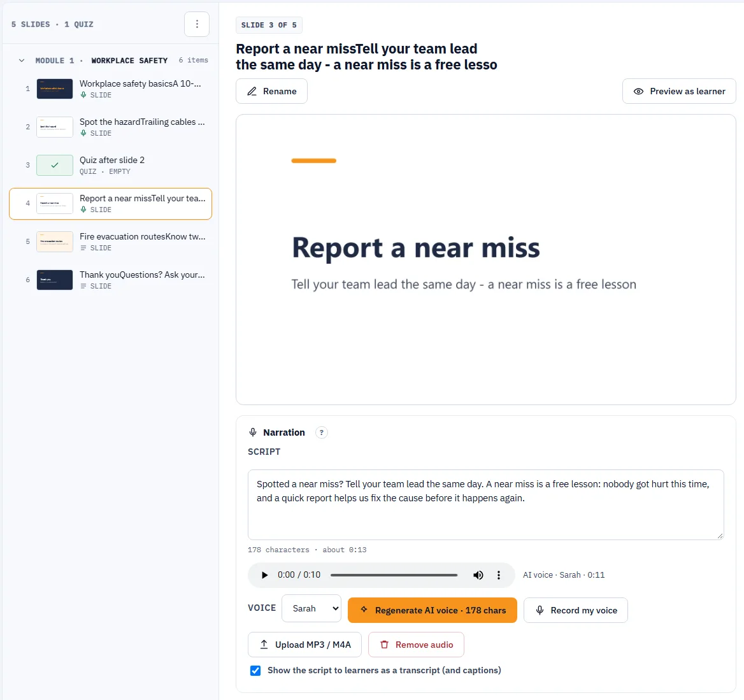Play the narration audio
This screenshot has height=700, width=744.
click(x=264, y=575)
